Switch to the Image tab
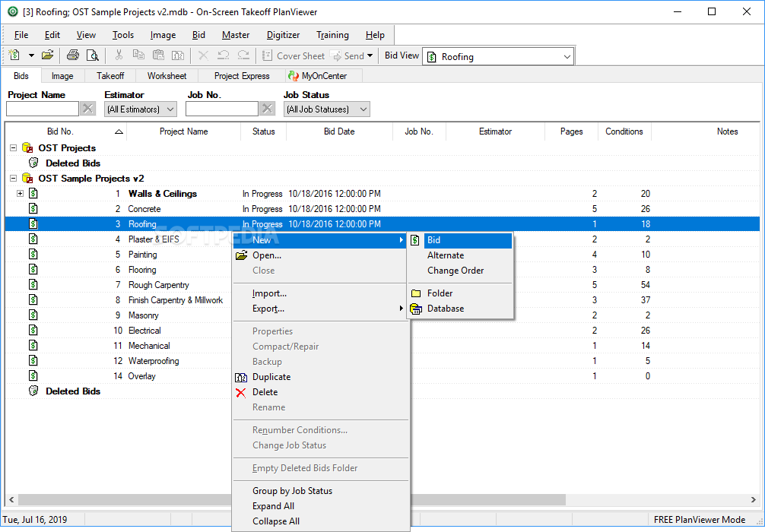Screen dimensions: 765x532 tap(62, 76)
